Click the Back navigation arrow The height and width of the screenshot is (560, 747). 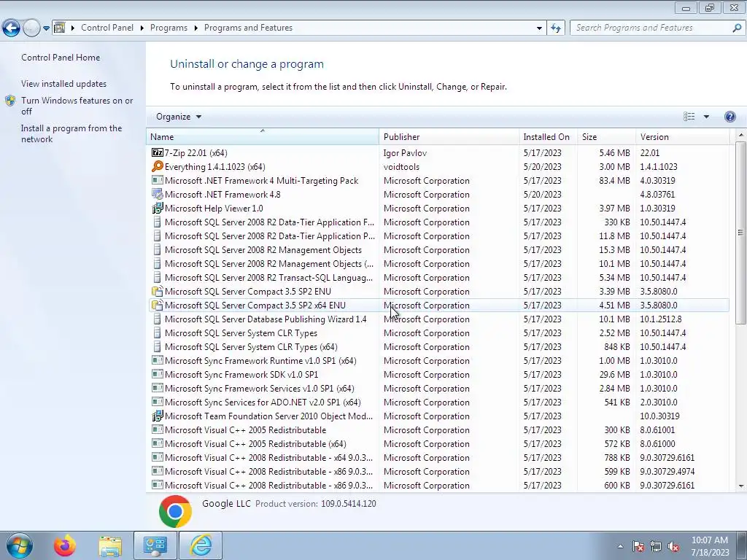coord(12,28)
